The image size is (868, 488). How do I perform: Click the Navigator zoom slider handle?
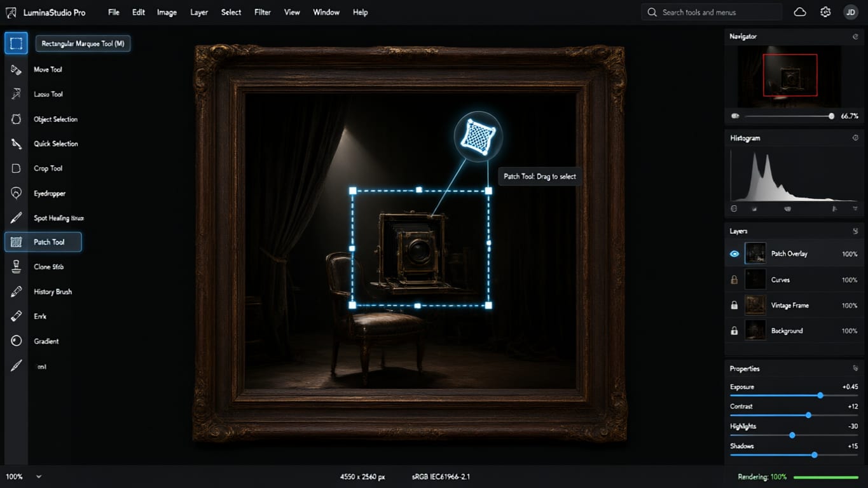click(831, 116)
